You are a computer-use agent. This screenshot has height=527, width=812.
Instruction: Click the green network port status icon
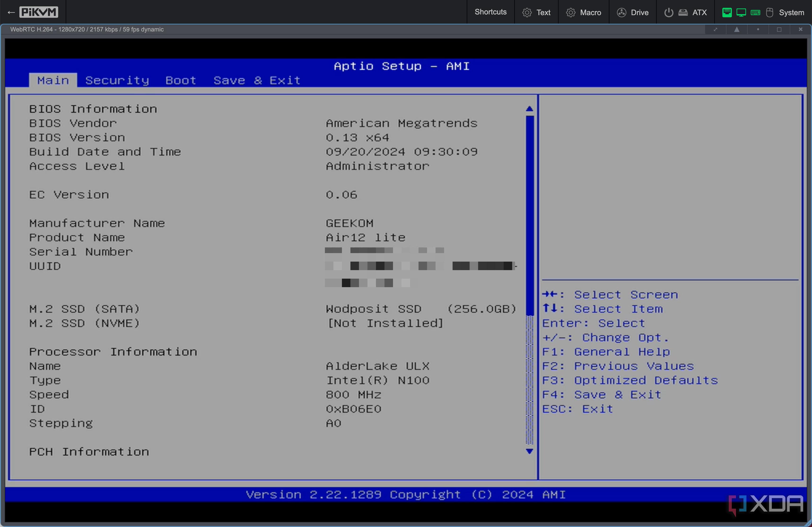727,12
